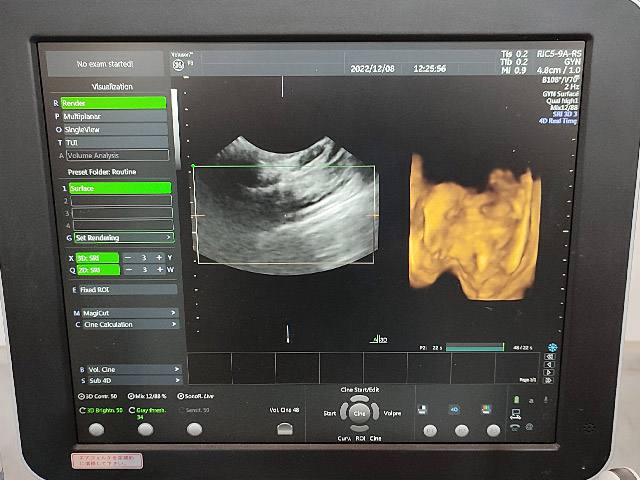Image resolution: width=640 pixels, height=480 pixels.
Task: Jump to the first clipboard page
Action: [x=549, y=356]
